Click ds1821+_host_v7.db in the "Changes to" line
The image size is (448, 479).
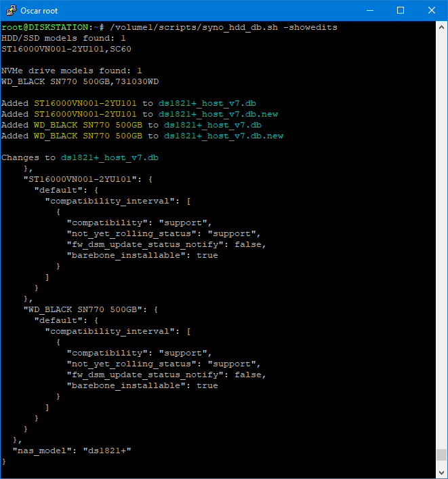point(110,157)
